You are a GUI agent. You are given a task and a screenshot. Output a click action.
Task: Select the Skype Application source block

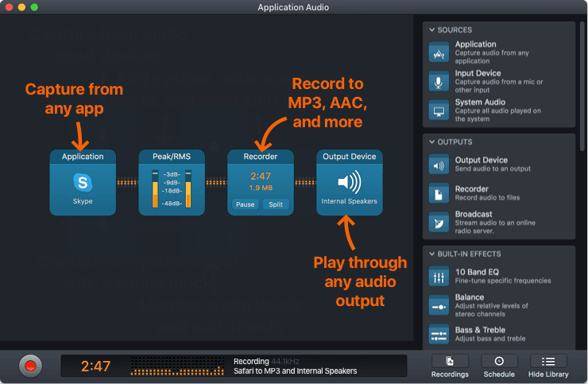83,182
